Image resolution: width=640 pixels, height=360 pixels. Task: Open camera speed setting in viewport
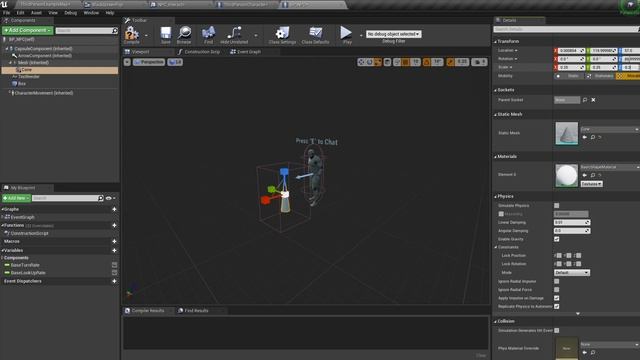pos(479,62)
